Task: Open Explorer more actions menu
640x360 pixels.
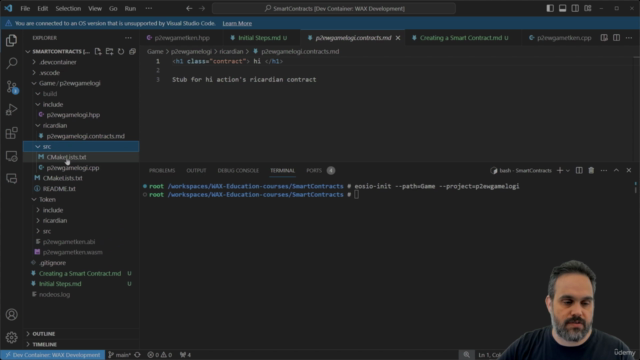Action: point(128,38)
